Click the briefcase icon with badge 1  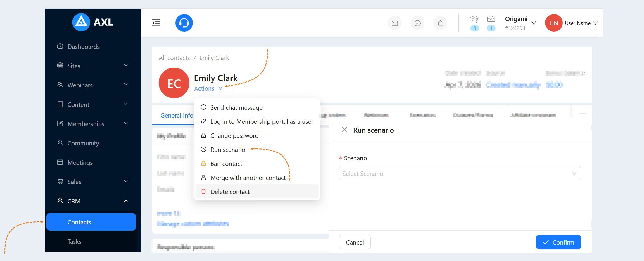pos(491,19)
